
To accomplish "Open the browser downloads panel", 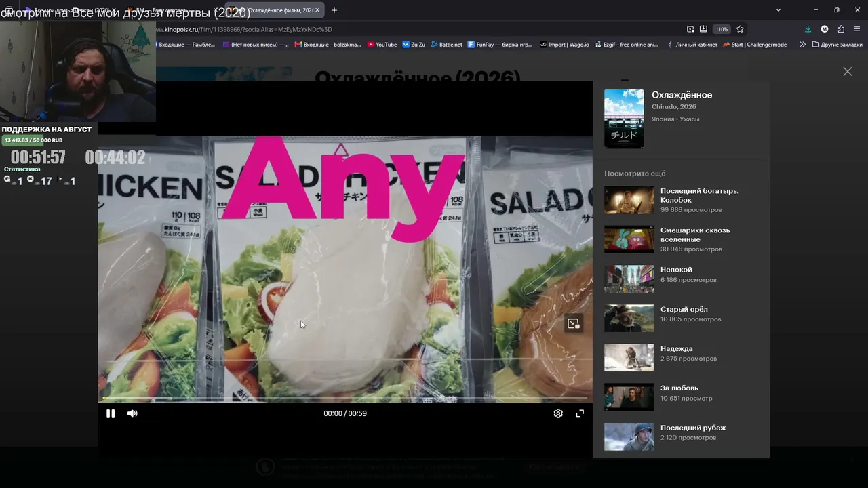I will [x=808, y=29].
